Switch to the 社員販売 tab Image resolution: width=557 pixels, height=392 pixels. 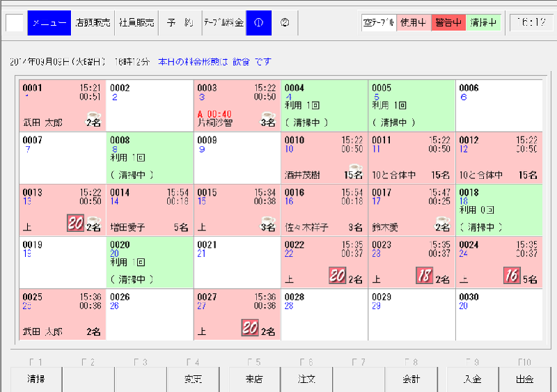136,23
